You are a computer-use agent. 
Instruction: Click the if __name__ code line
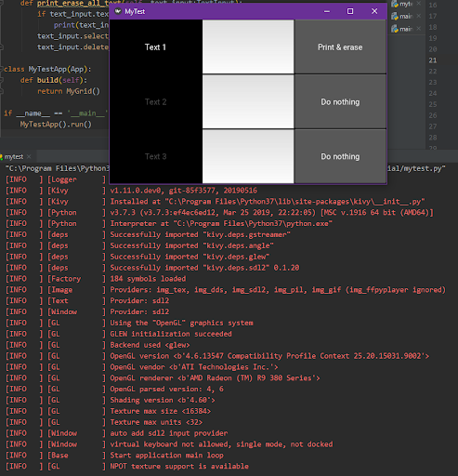click(56, 113)
